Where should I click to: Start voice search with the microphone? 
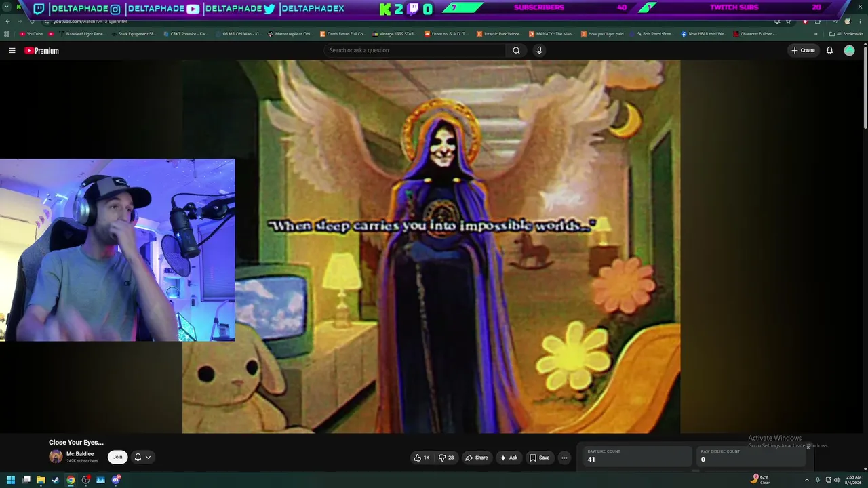pos(539,50)
